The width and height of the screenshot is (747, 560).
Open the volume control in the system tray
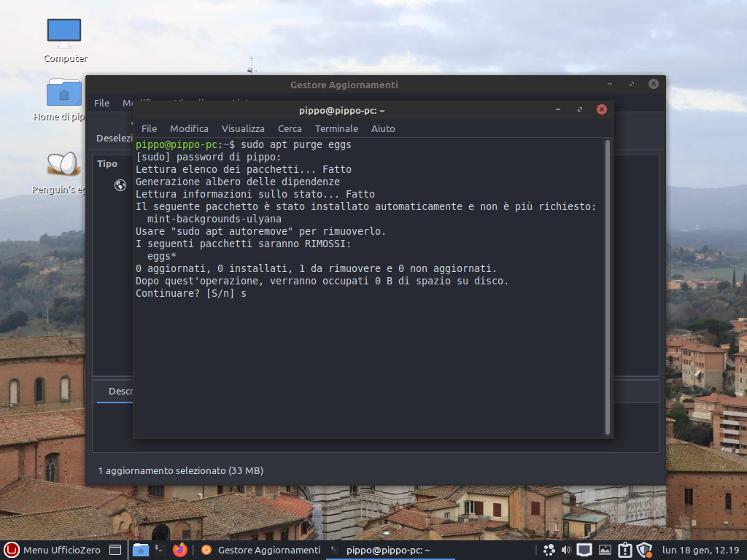click(x=566, y=550)
